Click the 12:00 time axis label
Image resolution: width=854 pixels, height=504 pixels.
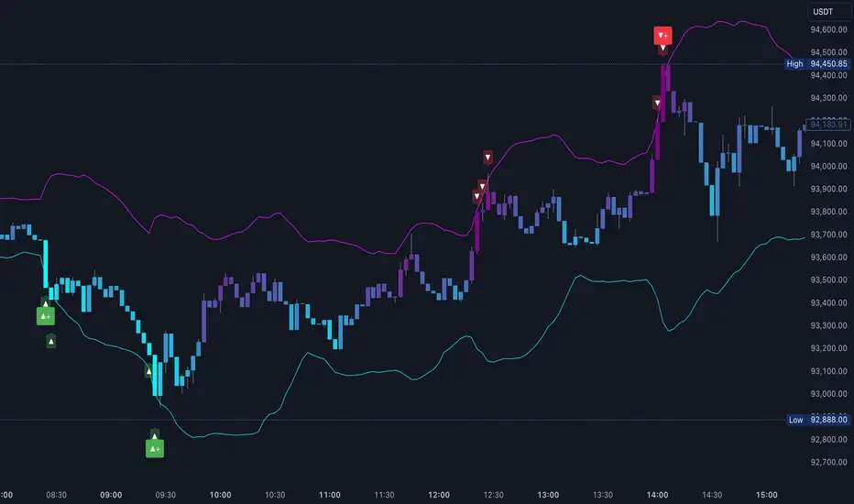pos(439,493)
